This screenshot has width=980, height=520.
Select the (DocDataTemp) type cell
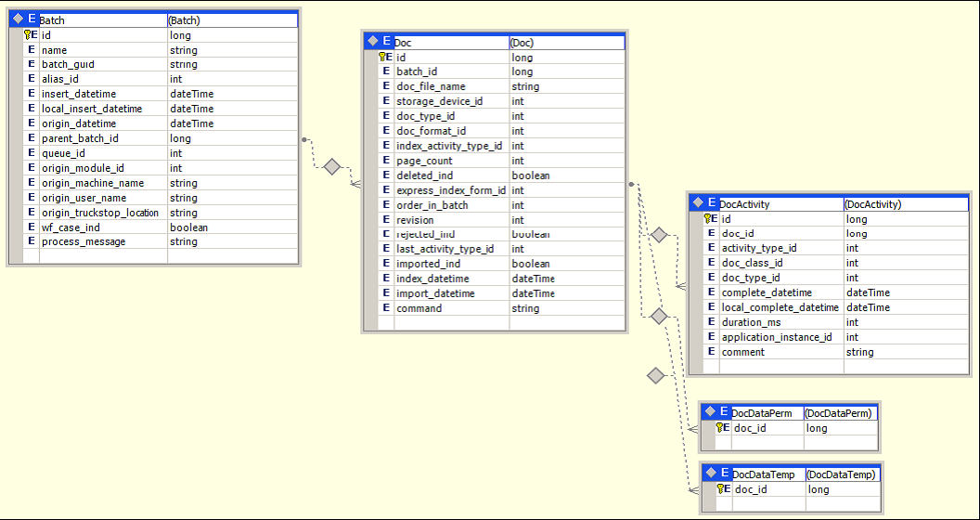click(844, 474)
